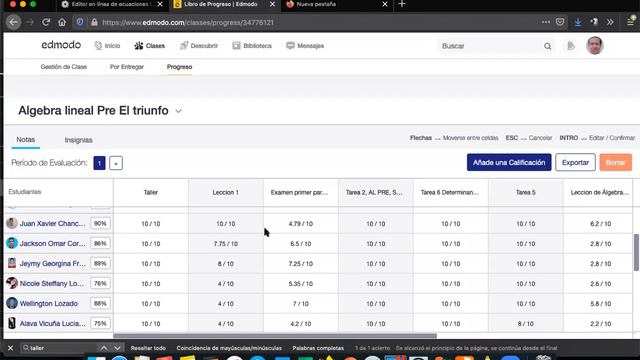The height and width of the screenshot is (360, 640).
Task: Open student Jackson Omar Cor... link
Action: (53, 244)
